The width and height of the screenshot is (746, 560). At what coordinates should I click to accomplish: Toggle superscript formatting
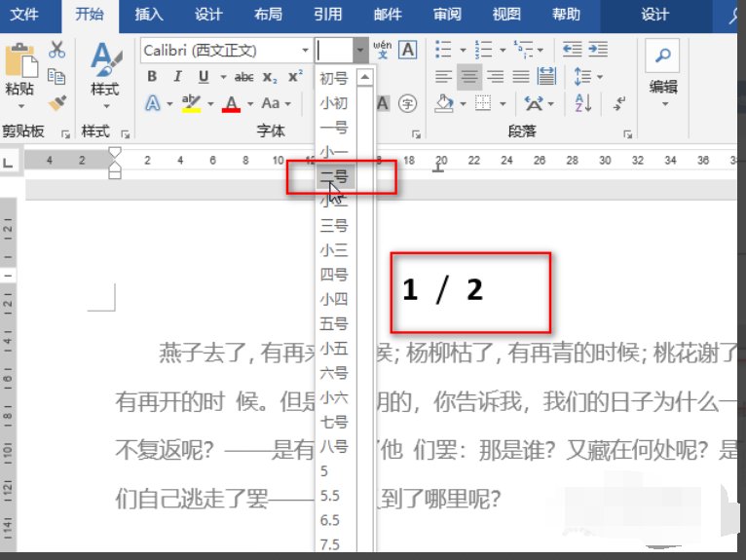click(x=295, y=76)
